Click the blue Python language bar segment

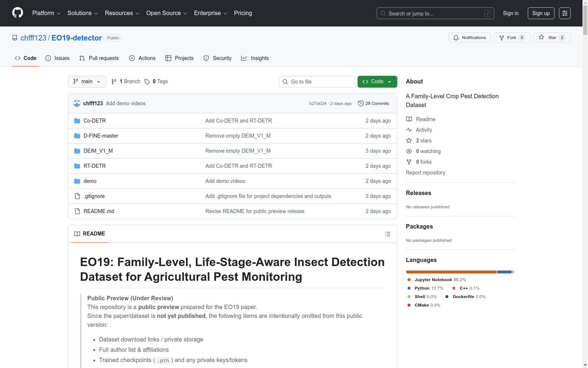505,272
